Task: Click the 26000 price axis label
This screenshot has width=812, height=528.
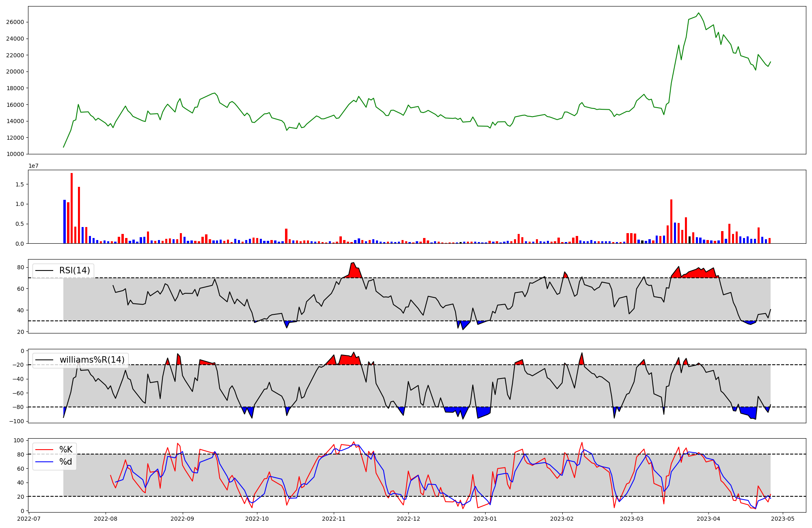Action: pyautogui.click(x=15, y=22)
